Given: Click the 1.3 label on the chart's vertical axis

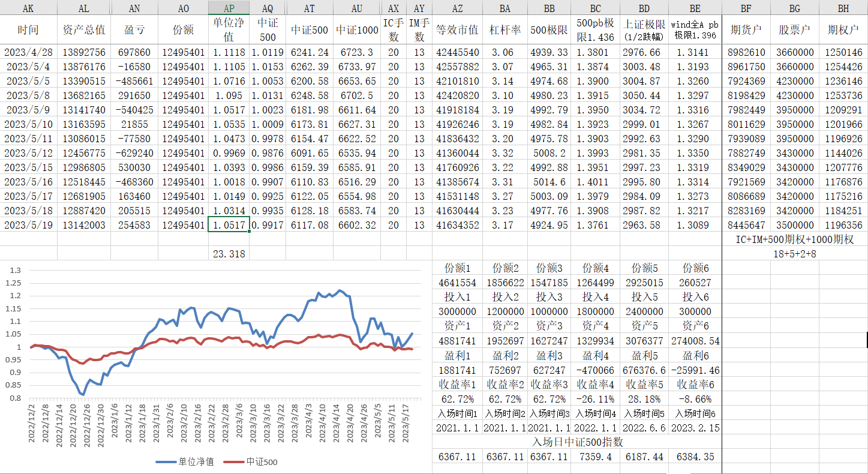Looking at the screenshot, I should (15, 270).
